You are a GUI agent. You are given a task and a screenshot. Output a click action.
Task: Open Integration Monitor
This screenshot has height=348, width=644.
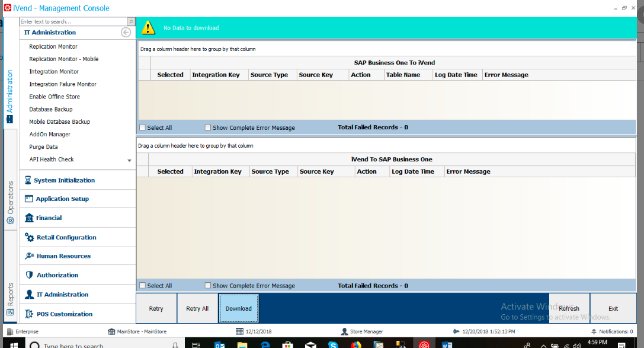pos(54,72)
